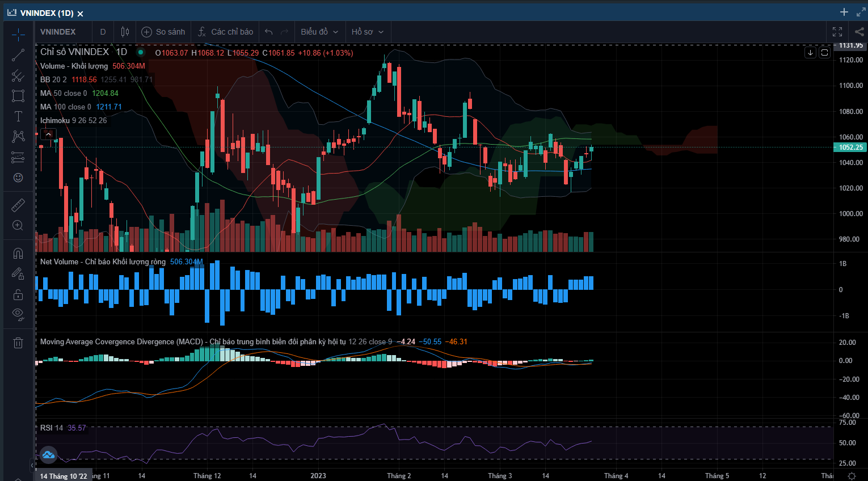Collapse indicator legend with arrow button

click(48, 134)
